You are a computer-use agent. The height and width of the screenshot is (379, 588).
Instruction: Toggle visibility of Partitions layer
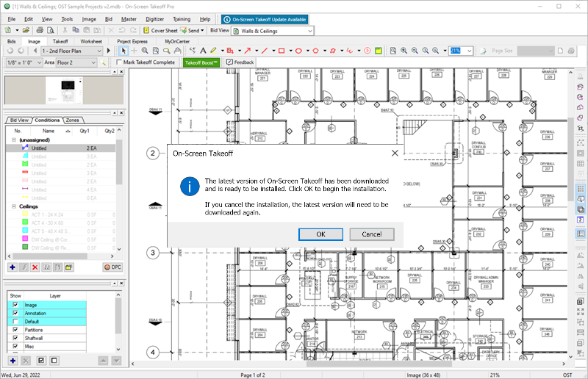tap(15, 330)
